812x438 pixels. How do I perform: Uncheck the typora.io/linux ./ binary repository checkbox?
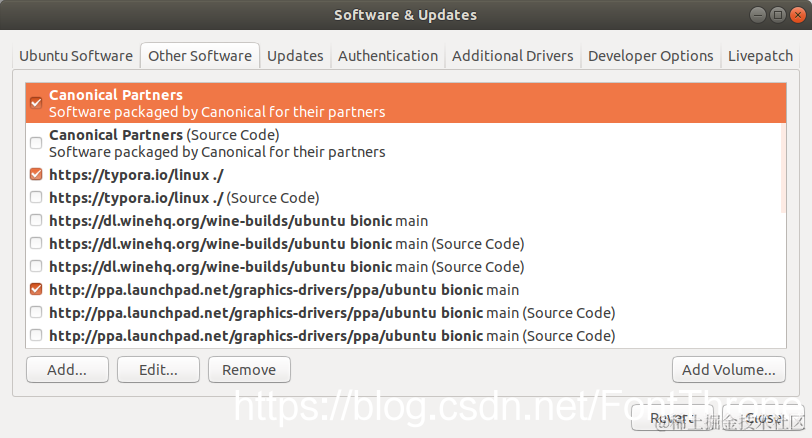click(x=36, y=174)
